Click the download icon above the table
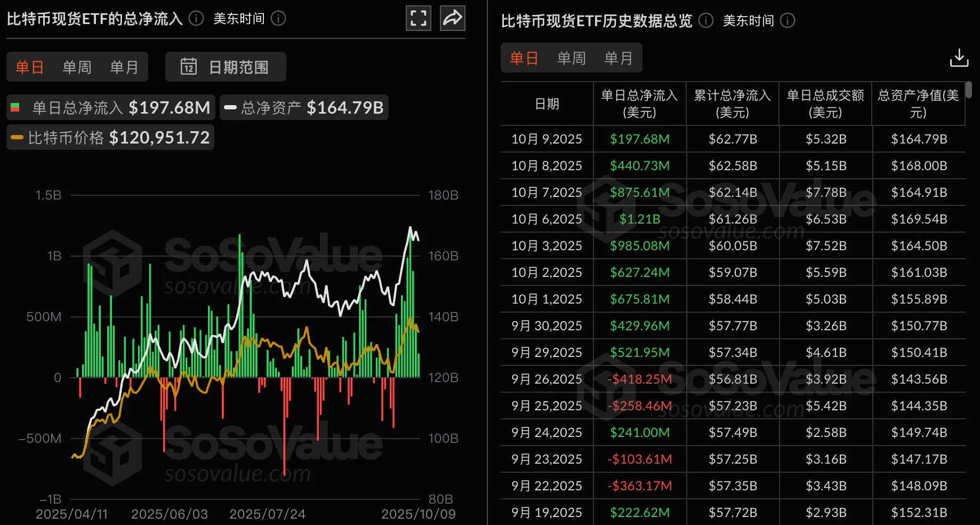The width and height of the screenshot is (980, 525). pos(959,58)
